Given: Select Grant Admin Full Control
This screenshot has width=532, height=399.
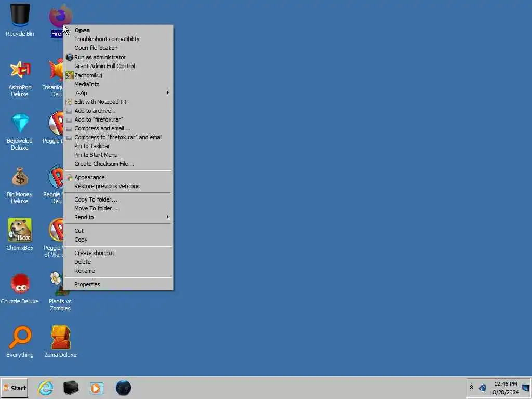Looking at the screenshot, I should point(118,66).
